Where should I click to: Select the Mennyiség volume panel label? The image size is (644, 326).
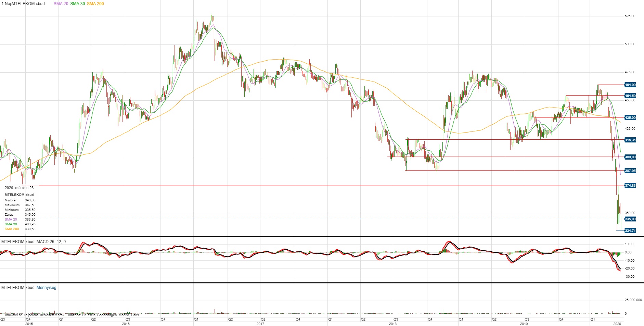click(x=46, y=288)
